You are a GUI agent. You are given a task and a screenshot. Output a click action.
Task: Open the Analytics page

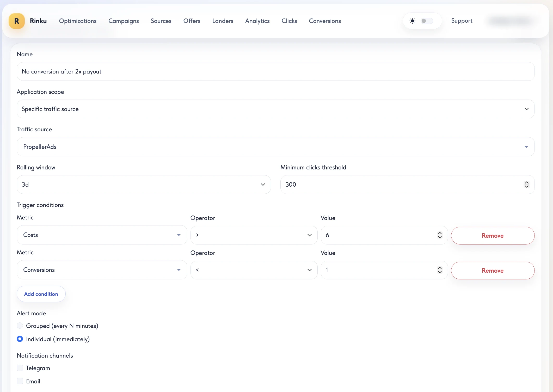click(x=257, y=21)
